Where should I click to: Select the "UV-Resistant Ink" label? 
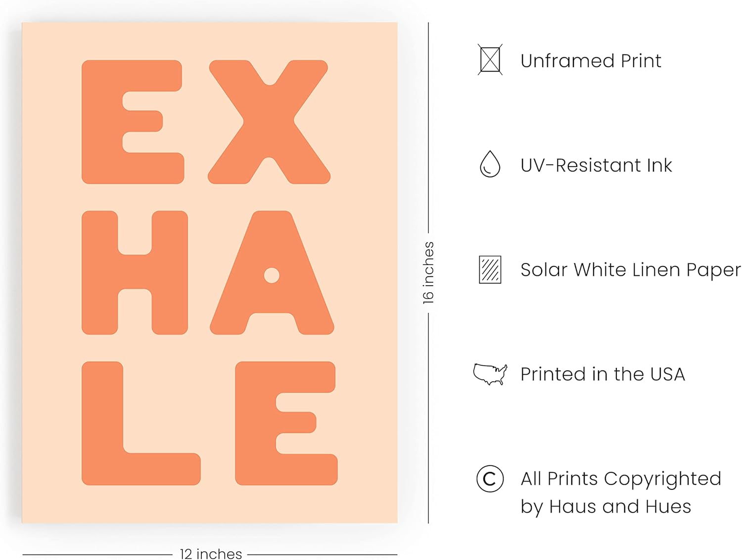pos(596,165)
